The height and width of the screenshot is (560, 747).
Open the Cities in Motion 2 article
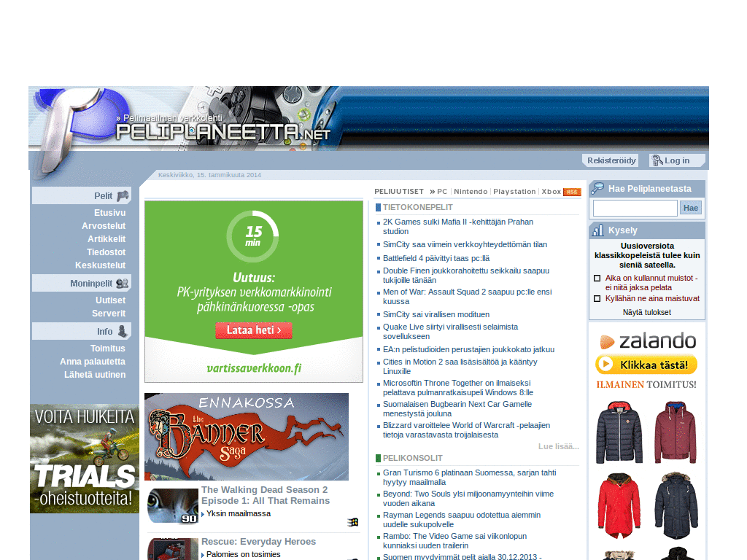[x=460, y=366]
